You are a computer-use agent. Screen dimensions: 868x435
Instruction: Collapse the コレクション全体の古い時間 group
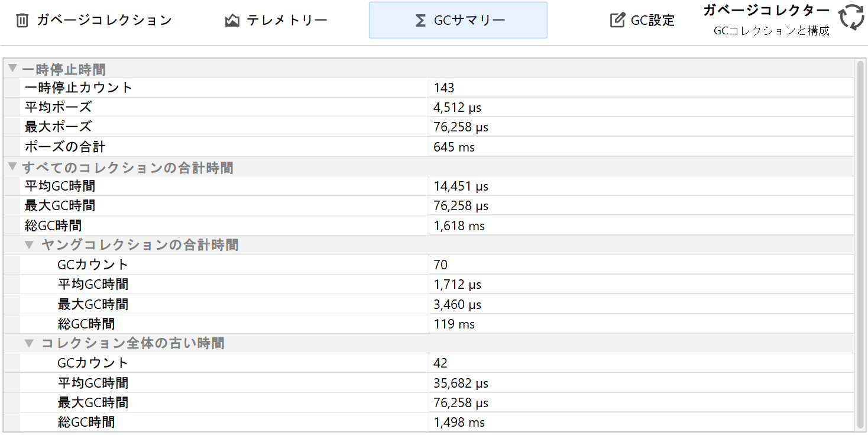point(29,343)
